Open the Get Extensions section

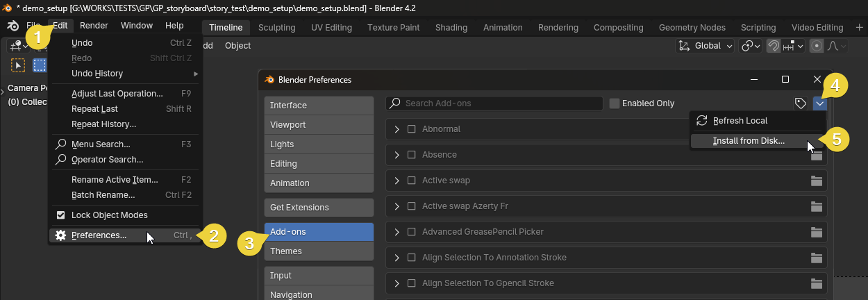coord(319,208)
